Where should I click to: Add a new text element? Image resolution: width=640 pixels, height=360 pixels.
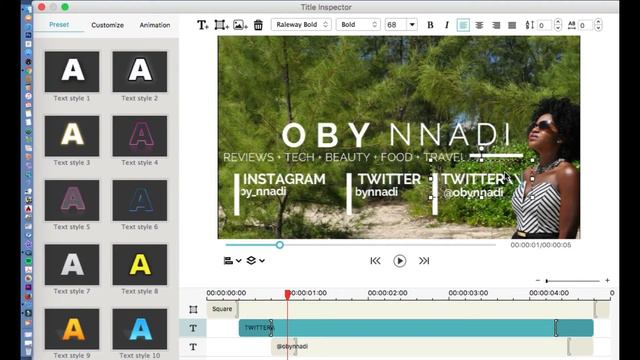[x=202, y=25]
